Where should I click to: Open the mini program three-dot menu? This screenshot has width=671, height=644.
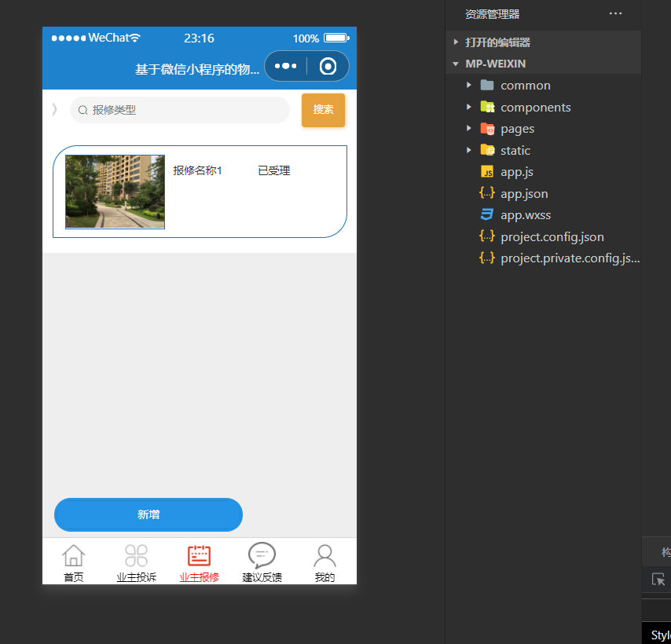click(x=285, y=66)
